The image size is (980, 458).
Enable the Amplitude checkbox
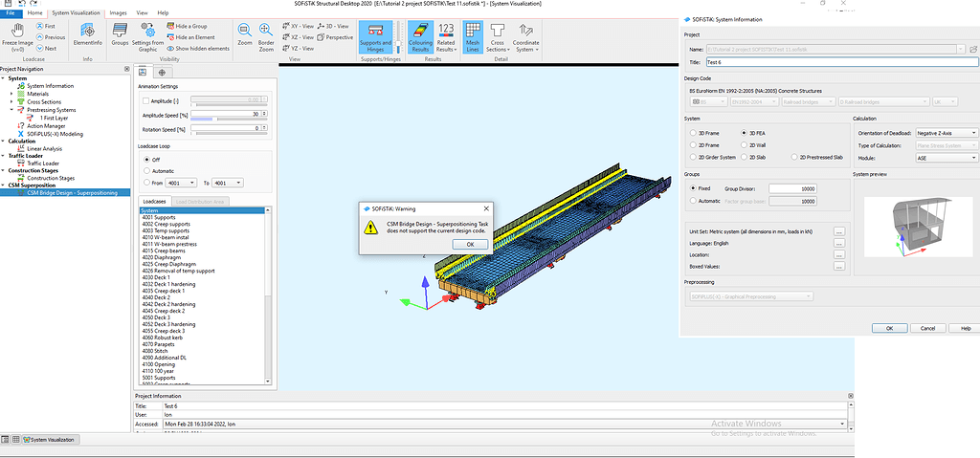point(145,99)
